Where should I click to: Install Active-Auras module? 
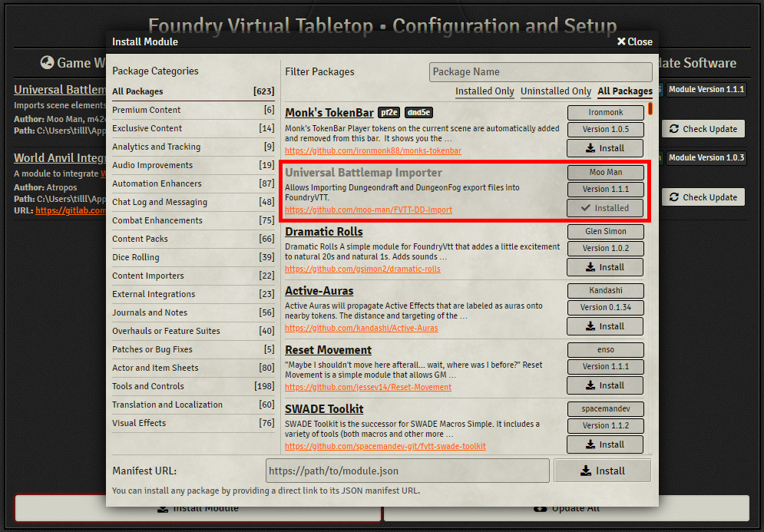604,326
